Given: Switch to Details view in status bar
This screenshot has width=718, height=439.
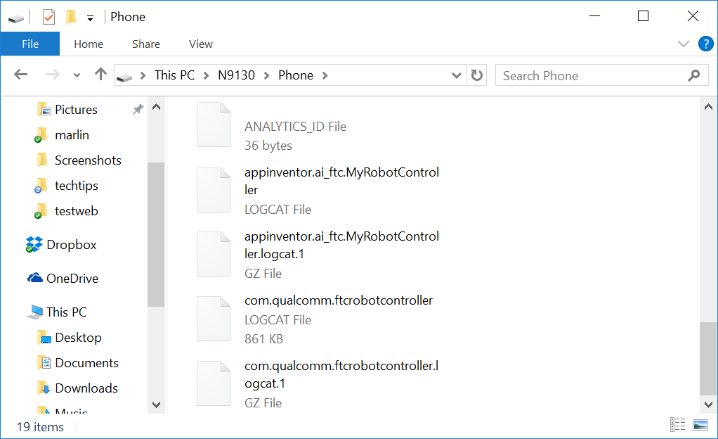Looking at the screenshot, I should pos(678,425).
